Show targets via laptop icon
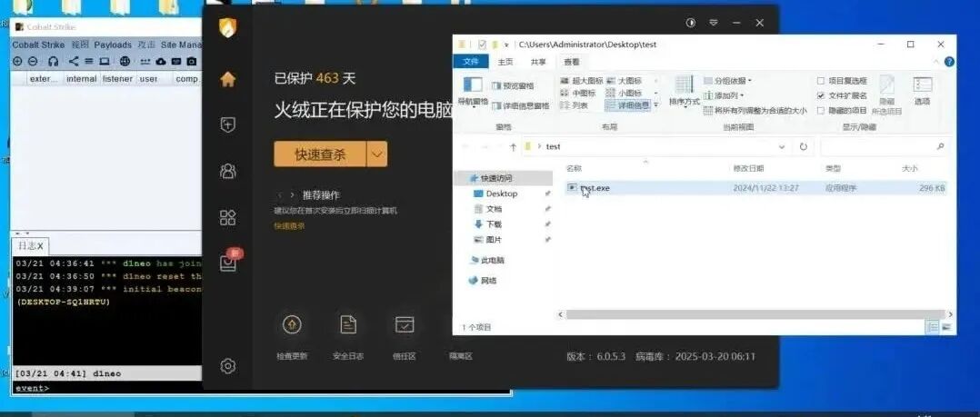Viewport: 980px width, 417px height. coord(105,61)
